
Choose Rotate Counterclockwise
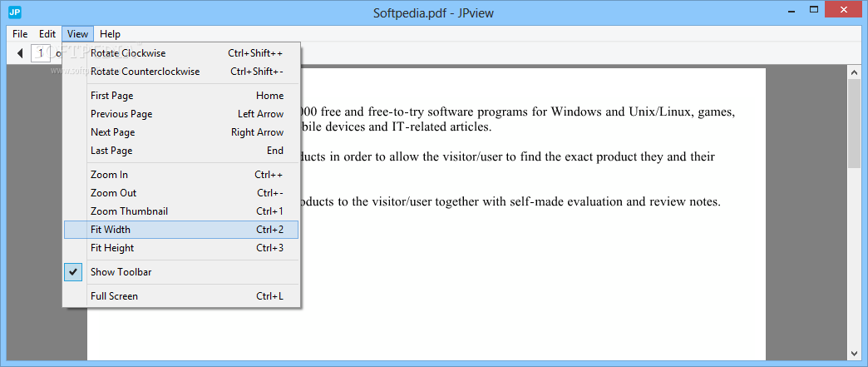click(x=181, y=72)
